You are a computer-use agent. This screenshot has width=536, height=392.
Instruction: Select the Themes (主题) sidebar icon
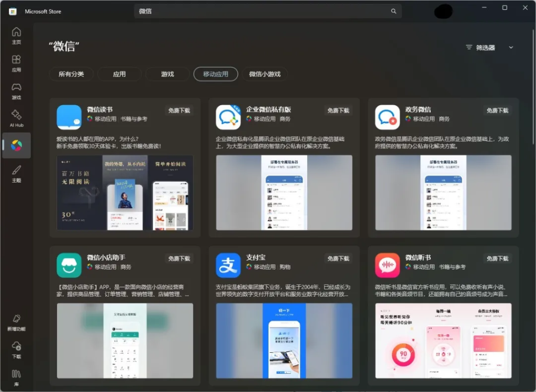pyautogui.click(x=16, y=173)
